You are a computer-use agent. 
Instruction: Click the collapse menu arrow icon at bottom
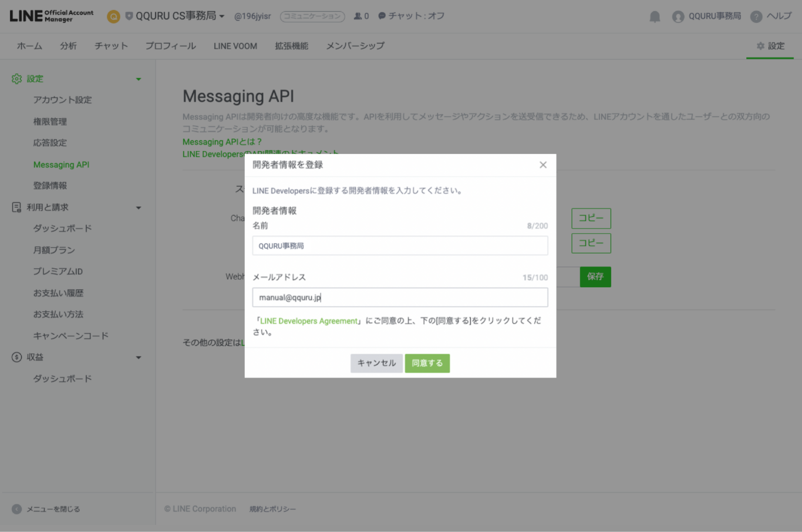[16, 509]
